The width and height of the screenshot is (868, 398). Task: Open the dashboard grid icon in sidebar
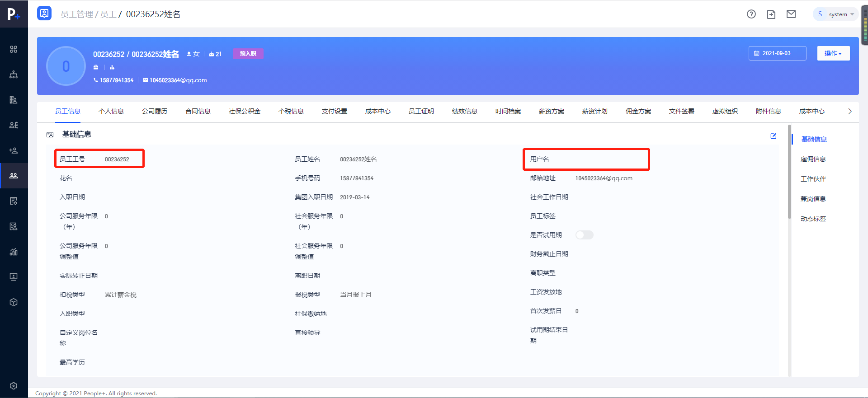(x=14, y=49)
